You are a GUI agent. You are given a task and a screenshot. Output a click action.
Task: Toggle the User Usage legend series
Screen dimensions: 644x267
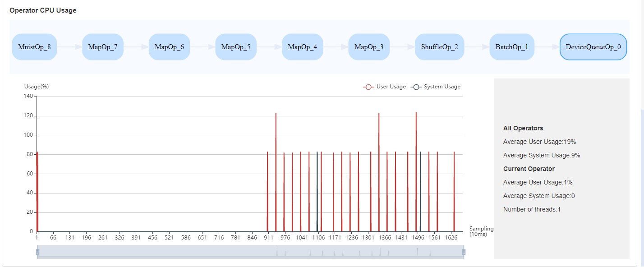click(385, 87)
